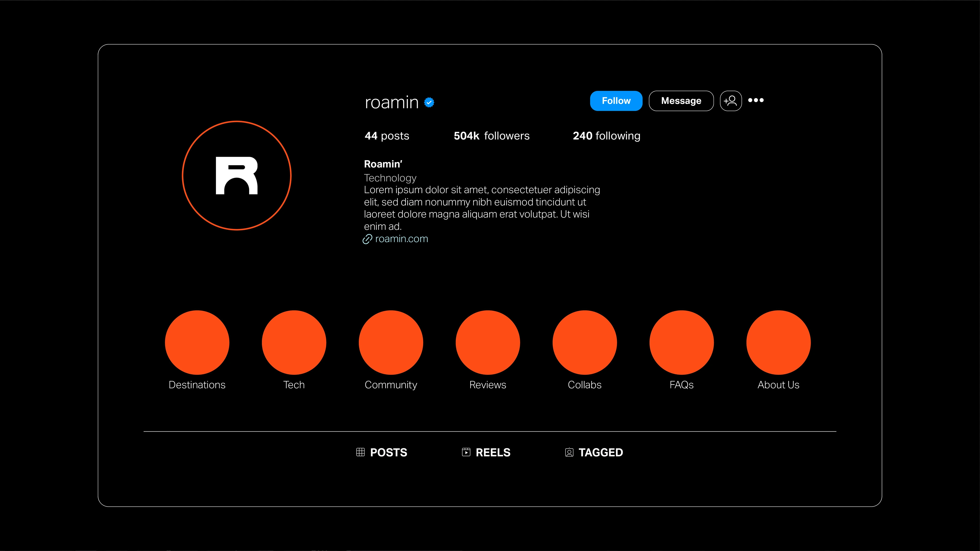
Task: Click the bold Roamin' display name
Action: pos(383,164)
